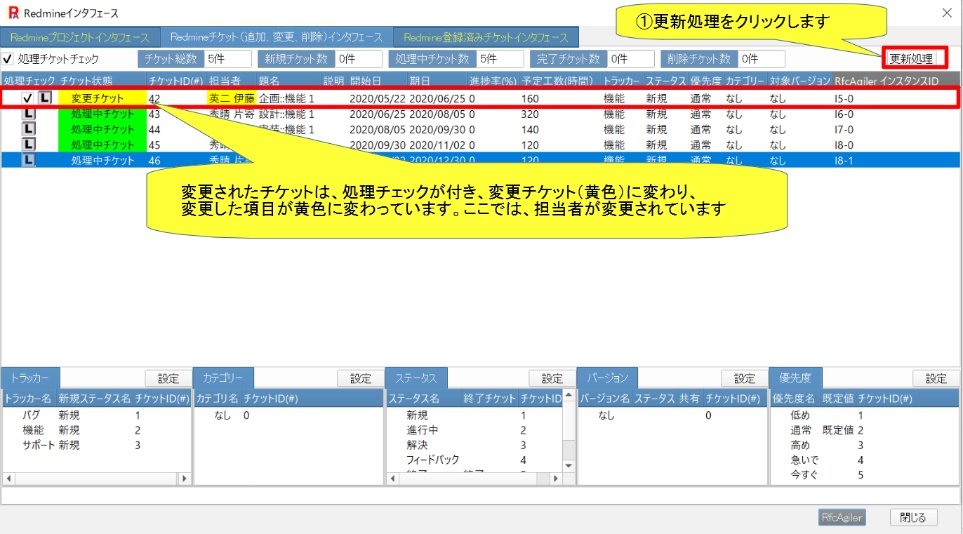
Task: Switch to Redmineチケット(追加、変更、削除)インタフェース tab
Action: pos(276,37)
